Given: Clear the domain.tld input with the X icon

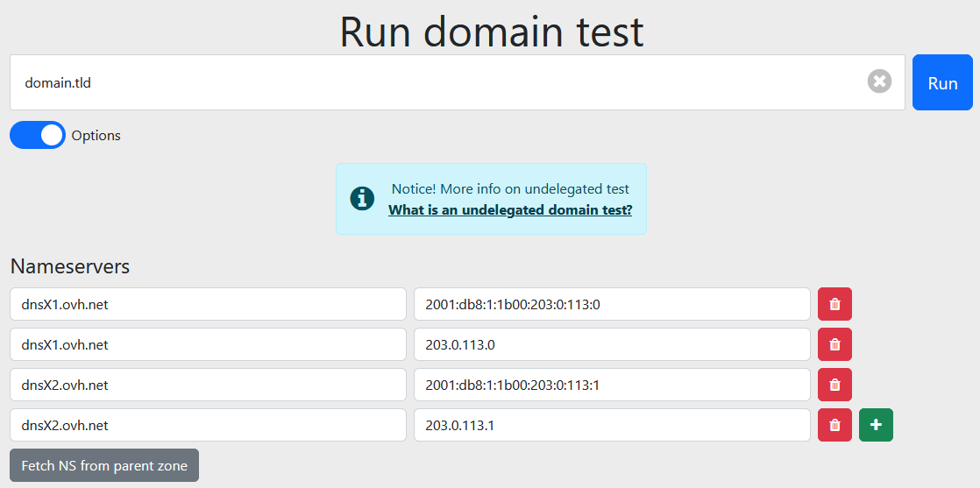Looking at the screenshot, I should click(879, 81).
